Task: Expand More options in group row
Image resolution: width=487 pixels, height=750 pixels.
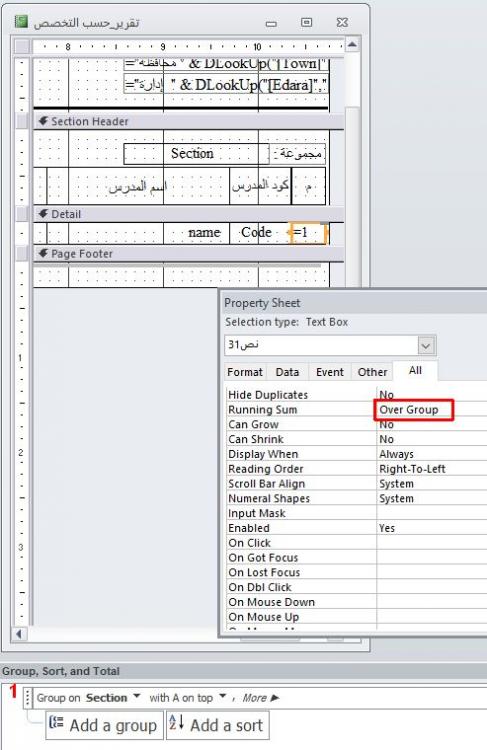Action: click(x=260, y=698)
